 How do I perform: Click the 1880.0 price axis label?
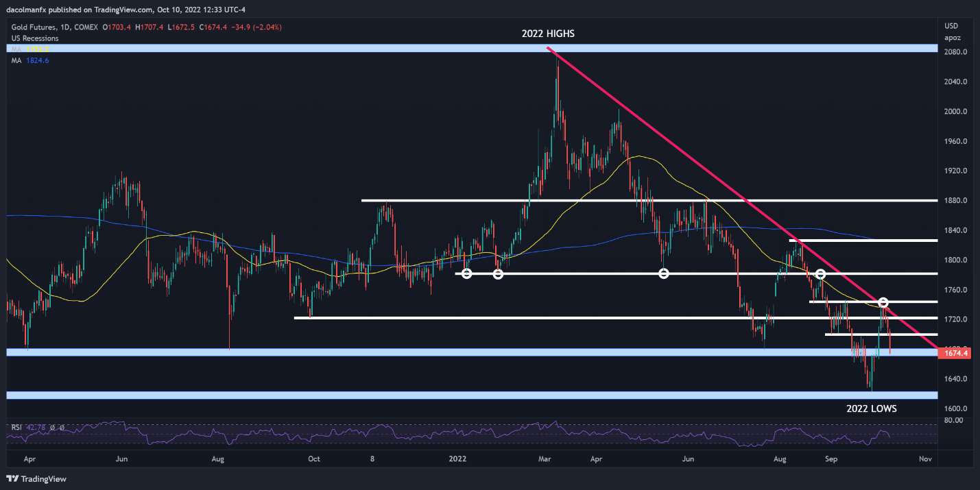pos(955,201)
